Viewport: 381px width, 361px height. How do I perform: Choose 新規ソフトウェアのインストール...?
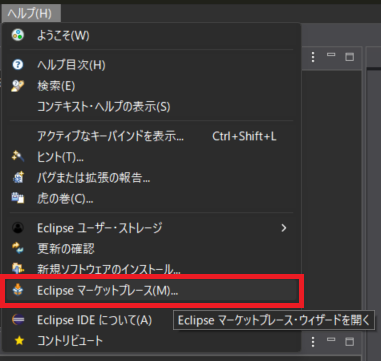pos(152,269)
